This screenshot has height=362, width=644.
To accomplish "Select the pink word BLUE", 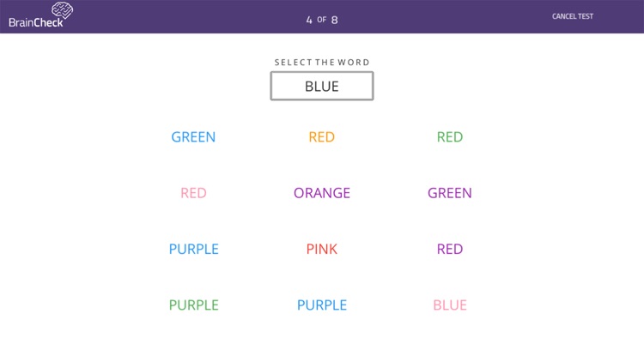I will [x=450, y=305].
